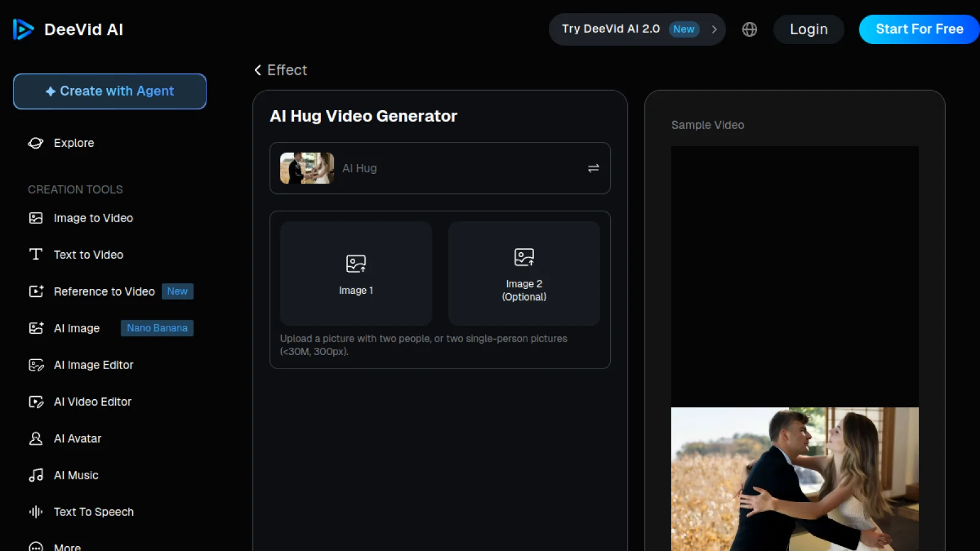Click the Explore planet icon
The width and height of the screenshot is (980, 551).
(x=36, y=143)
